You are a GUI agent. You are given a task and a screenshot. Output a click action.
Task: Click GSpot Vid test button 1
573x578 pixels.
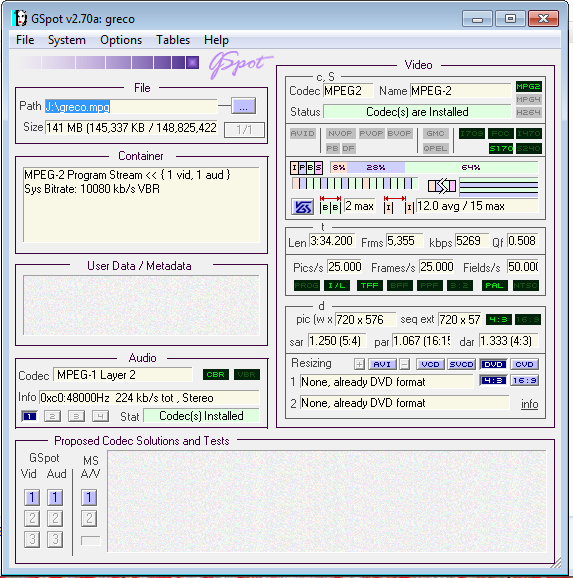[32, 497]
